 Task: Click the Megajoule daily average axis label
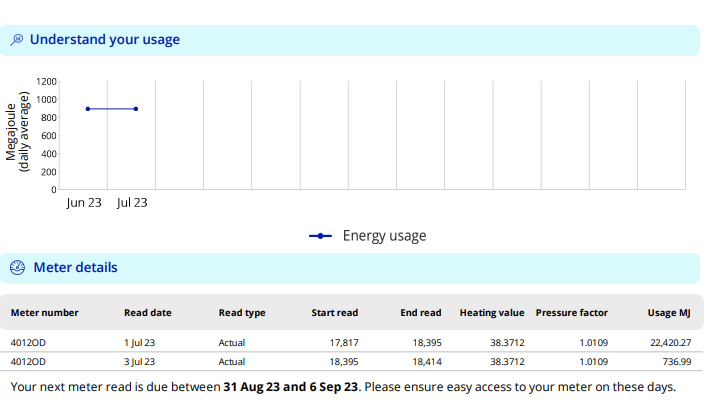coord(17,127)
